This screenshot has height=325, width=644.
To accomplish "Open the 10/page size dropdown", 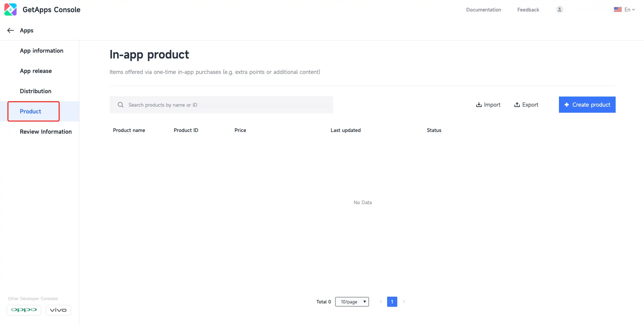I will pos(352,302).
